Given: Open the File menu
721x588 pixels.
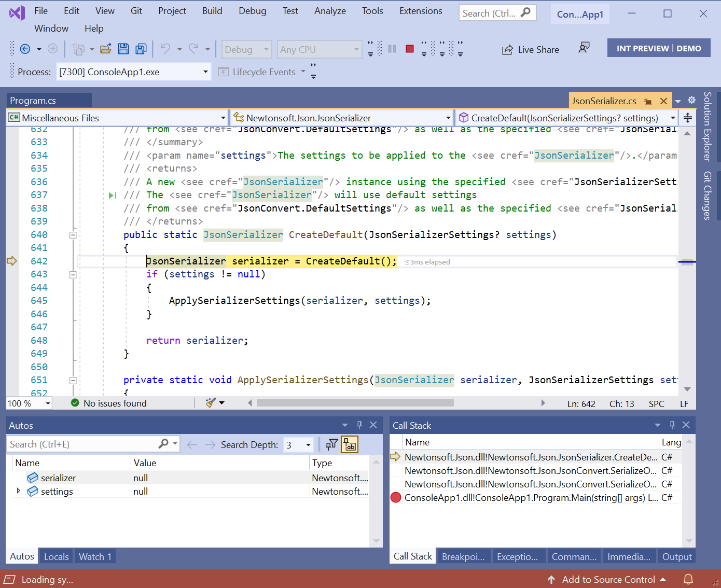Looking at the screenshot, I should click(x=41, y=11).
